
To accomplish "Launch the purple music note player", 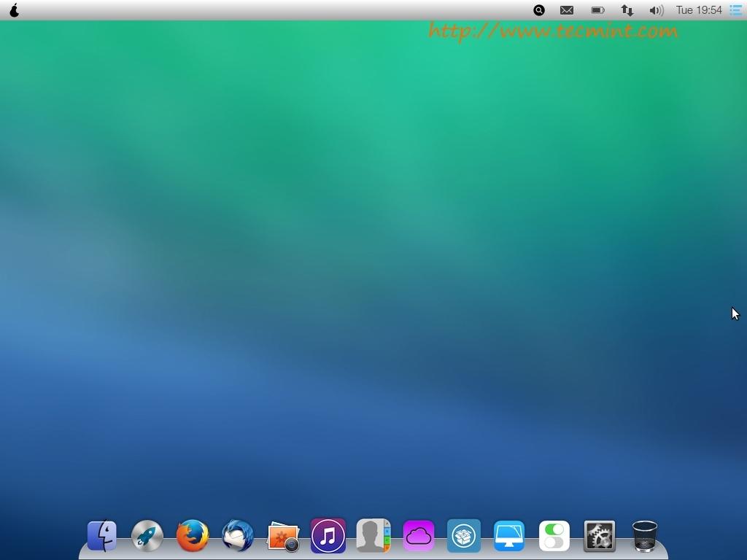I will [x=328, y=536].
